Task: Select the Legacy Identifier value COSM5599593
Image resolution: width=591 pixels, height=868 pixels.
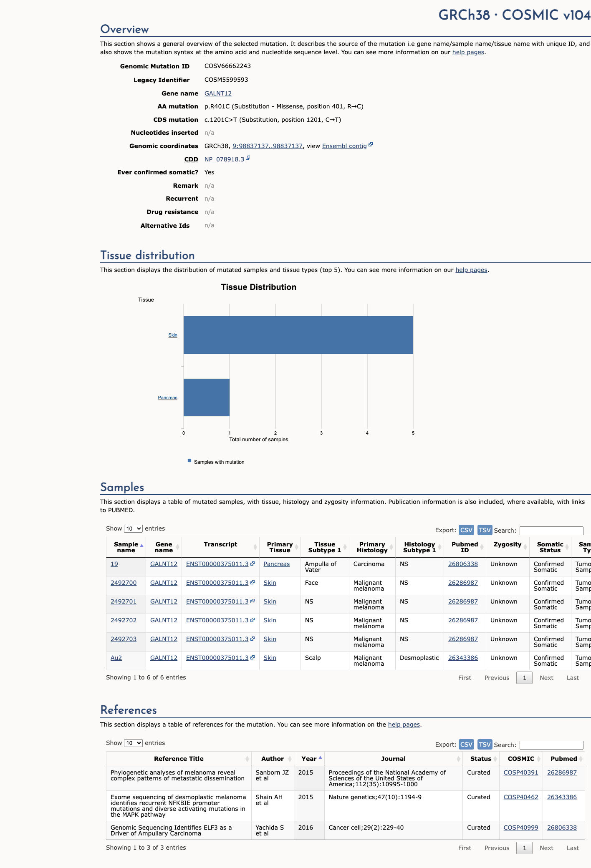Action: (x=226, y=80)
